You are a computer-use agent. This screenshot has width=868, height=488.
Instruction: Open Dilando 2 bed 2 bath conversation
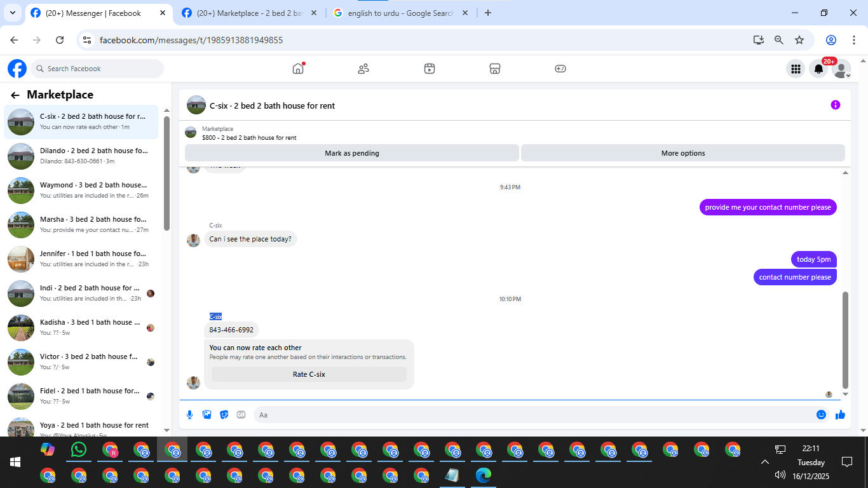(x=81, y=156)
